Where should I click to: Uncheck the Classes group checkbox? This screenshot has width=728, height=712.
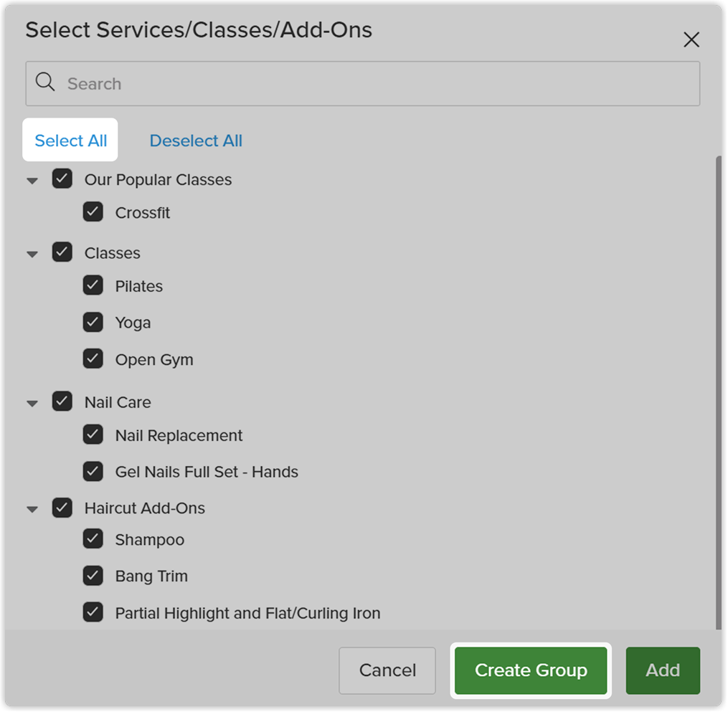62,252
